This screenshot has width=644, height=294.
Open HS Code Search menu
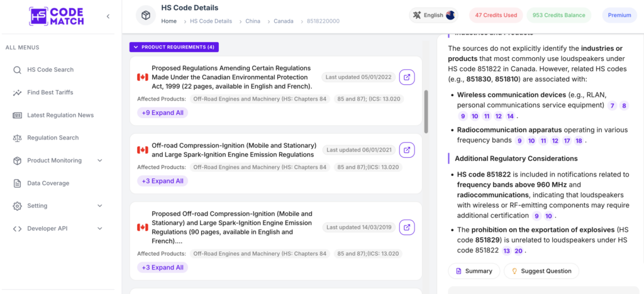[50, 70]
